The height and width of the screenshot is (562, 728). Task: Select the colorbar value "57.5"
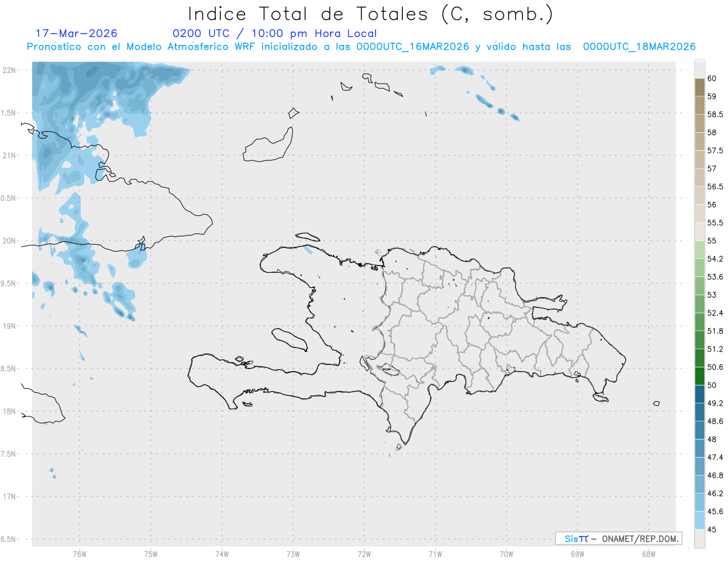pos(715,150)
